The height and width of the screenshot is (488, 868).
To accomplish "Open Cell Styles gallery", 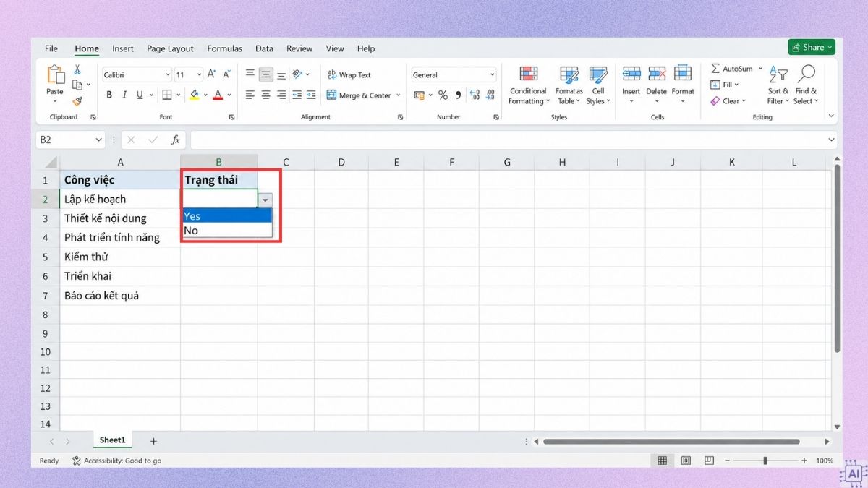I will click(597, 86).
